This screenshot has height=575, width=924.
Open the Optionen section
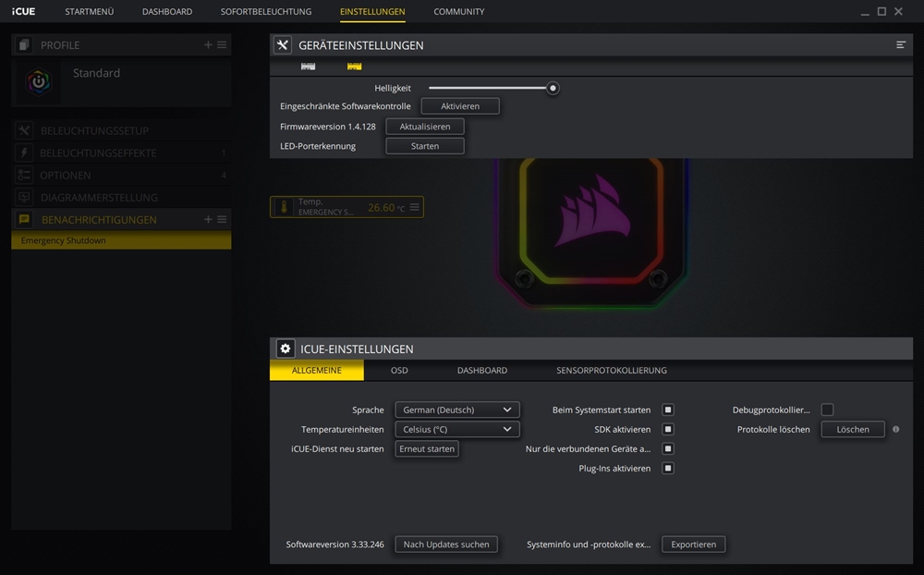(x=121, y=175)
